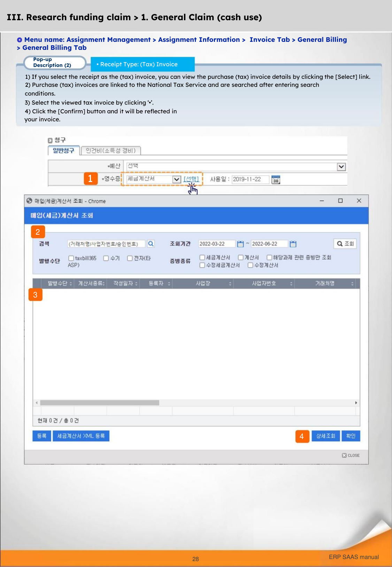The height and width of the screenshot is (567, 392).
Task: Click the magnifier icon in search field
Action: click(x=151, y=244)
